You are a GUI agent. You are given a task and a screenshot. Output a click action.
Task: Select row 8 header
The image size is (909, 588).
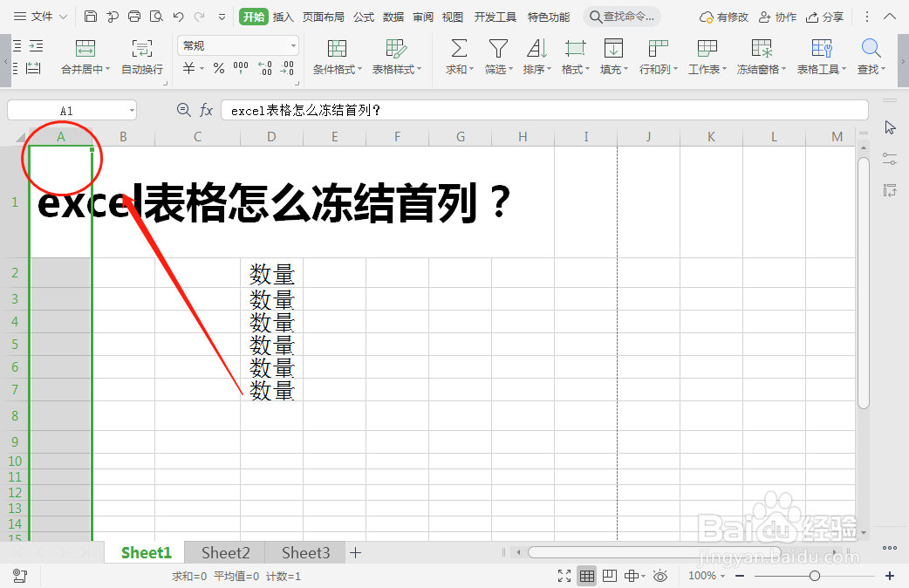point(15,415)
